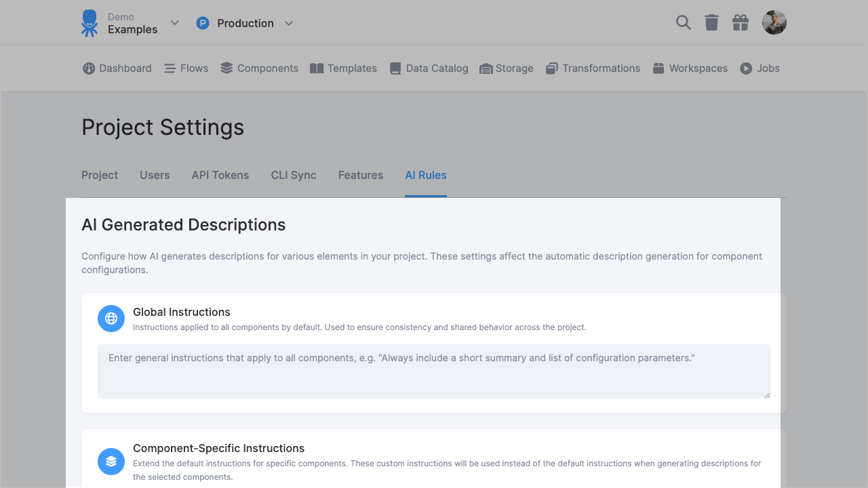Select the Dashboard gauge icon
This screenshot has height=488, width=868.
[x=87, y=68]
